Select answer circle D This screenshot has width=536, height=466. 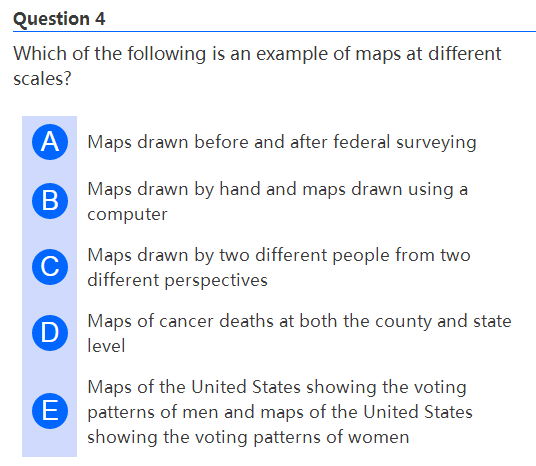50,333
